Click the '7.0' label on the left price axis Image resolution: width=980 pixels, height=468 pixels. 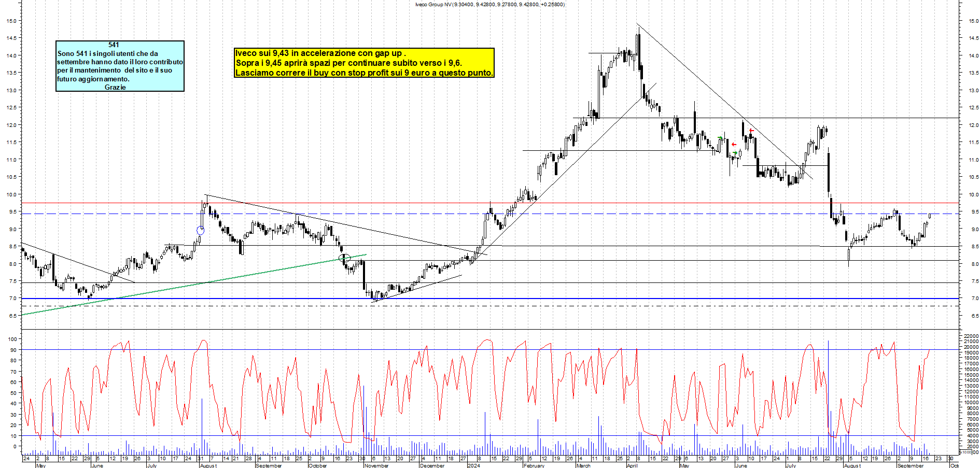tap(12, 298)
